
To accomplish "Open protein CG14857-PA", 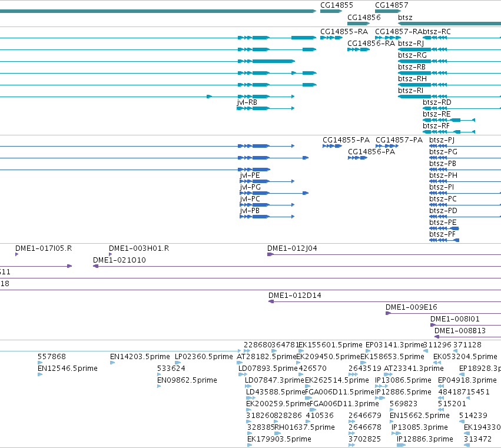I will [399, 140].
